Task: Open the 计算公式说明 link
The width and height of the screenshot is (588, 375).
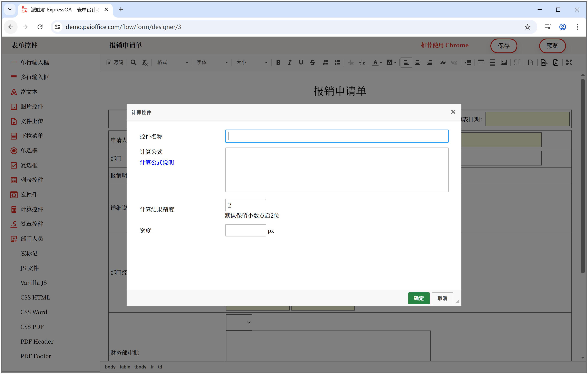Action: (157, 162)
